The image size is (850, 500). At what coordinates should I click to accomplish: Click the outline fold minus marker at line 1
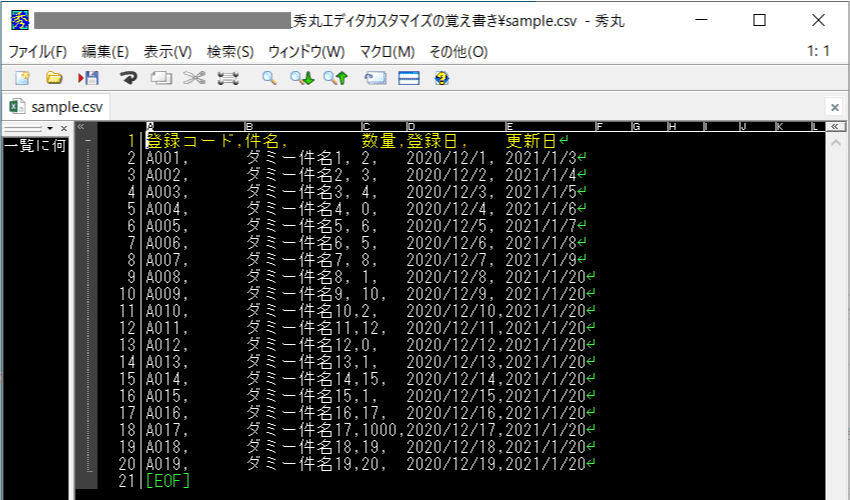click(x=88, y=142)
